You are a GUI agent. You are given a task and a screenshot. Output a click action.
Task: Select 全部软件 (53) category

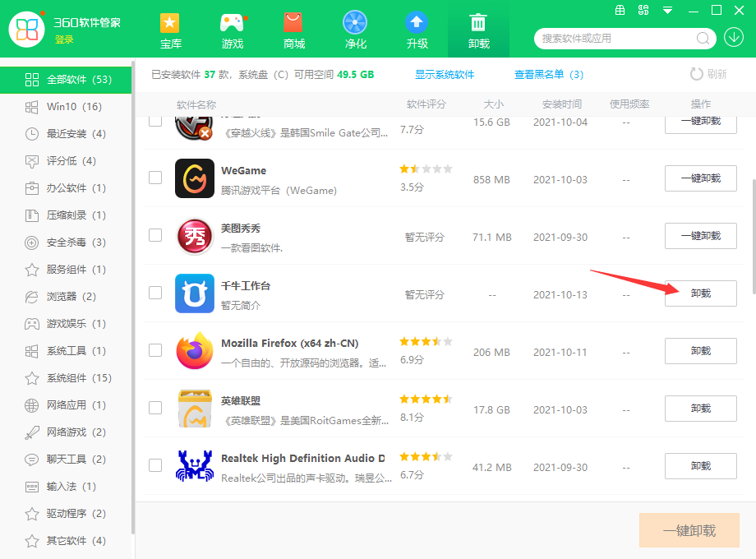tap(66, 80)
